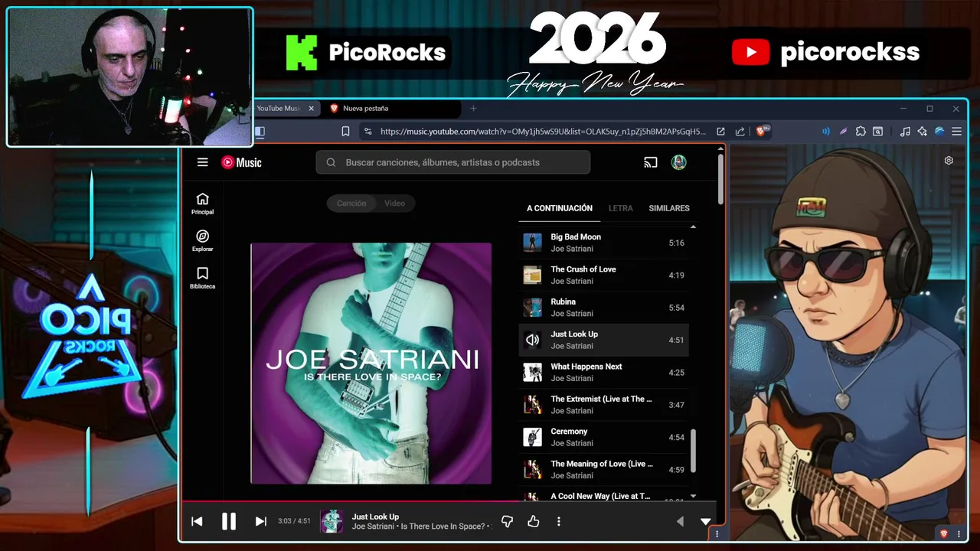This screenshot has width=980, height=551.
Task: Go to Principal home in sidebar
Action: [x=202, y=204]
